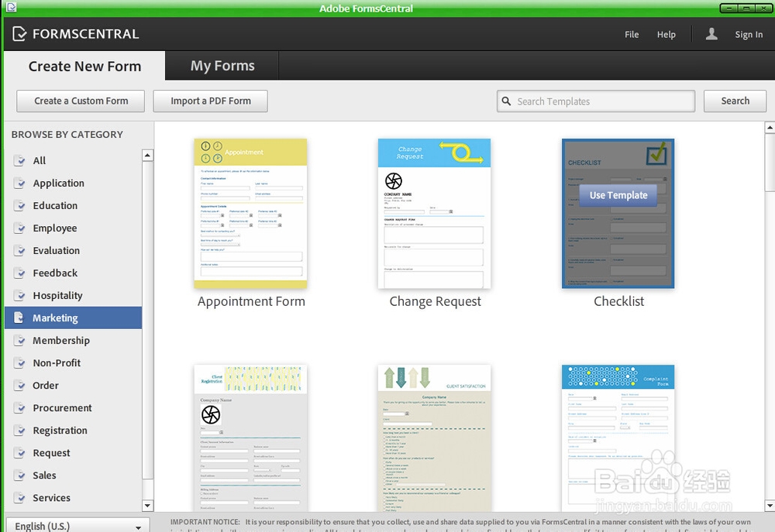
Task: Select the Membership category label
Action: [x=60, y=341]
